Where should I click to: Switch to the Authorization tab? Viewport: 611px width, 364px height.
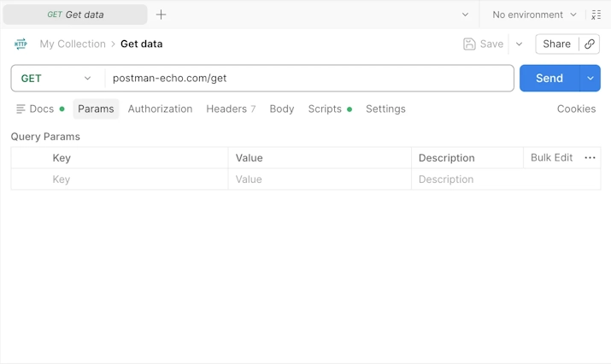coord(160,109)
